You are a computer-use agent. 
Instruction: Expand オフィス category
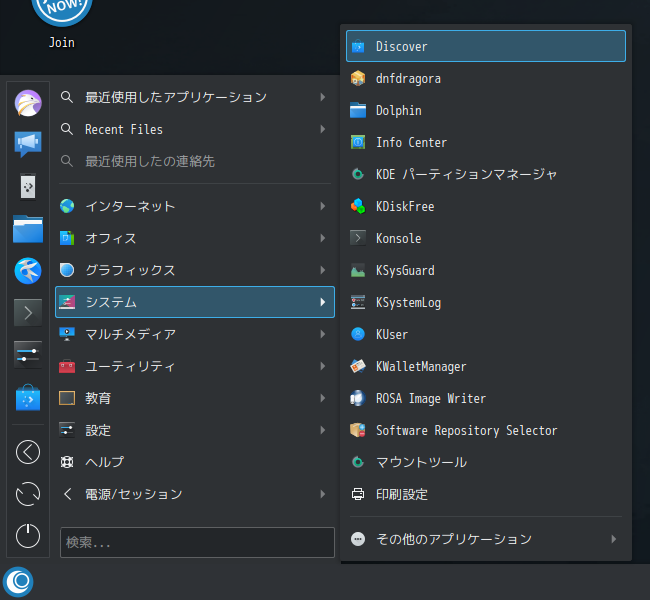point(195,238)
